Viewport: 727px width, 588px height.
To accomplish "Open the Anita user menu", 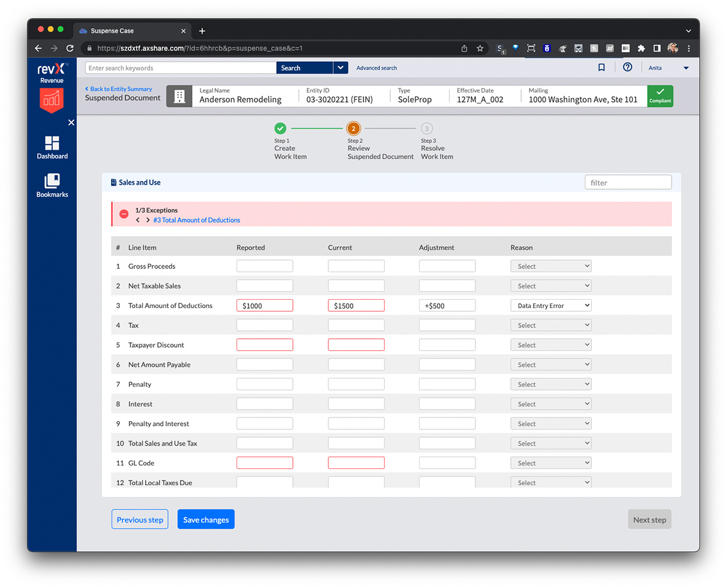I will pos(668,68).
